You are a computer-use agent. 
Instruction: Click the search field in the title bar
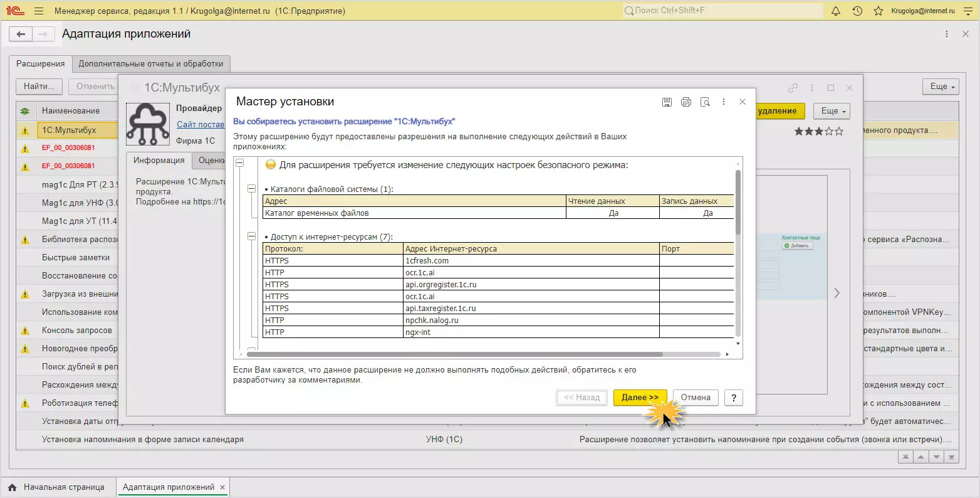pos(722,11)
